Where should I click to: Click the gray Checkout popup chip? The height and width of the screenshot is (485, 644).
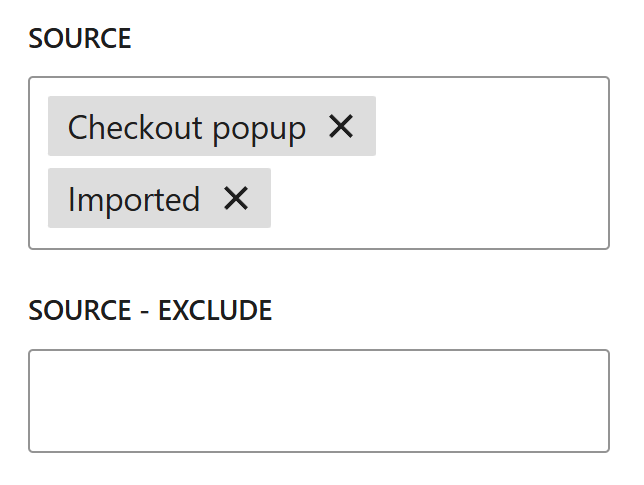coord(187,127)
